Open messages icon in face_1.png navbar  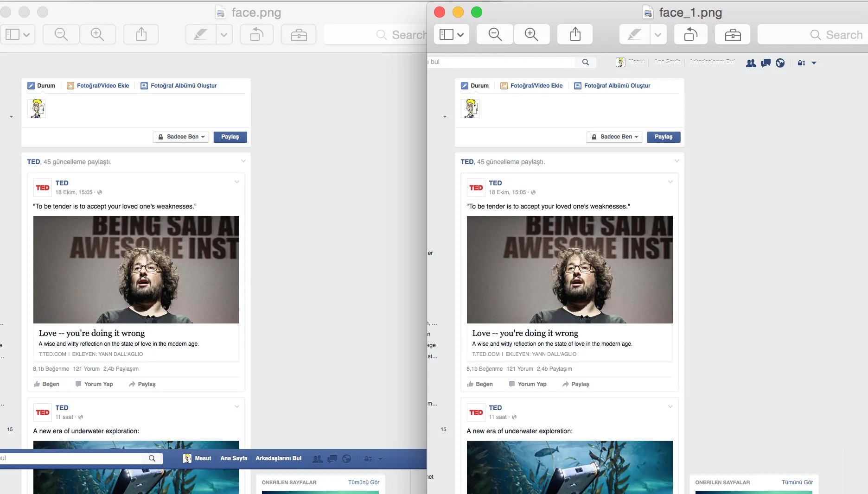[x=766, y=63]
